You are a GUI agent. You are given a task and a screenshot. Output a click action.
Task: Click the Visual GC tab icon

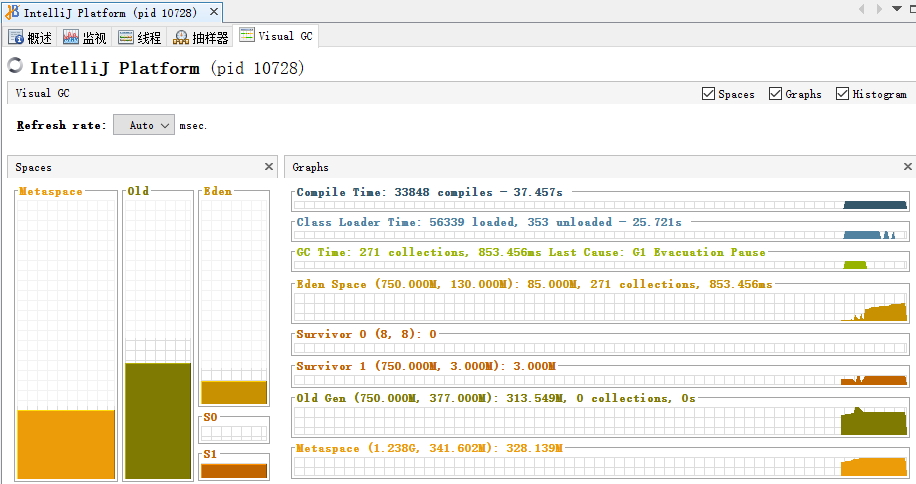[247, 36]
